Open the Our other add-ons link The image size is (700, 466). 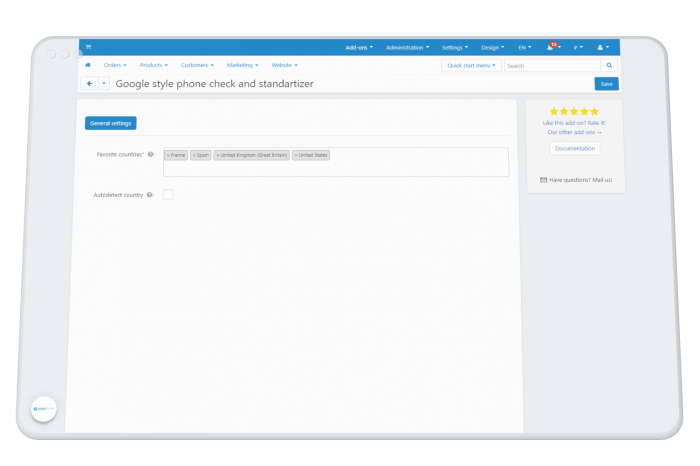click(574, 132)
